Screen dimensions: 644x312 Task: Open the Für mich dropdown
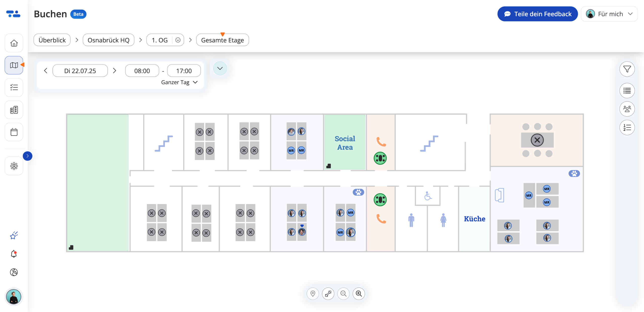(609, 14)
